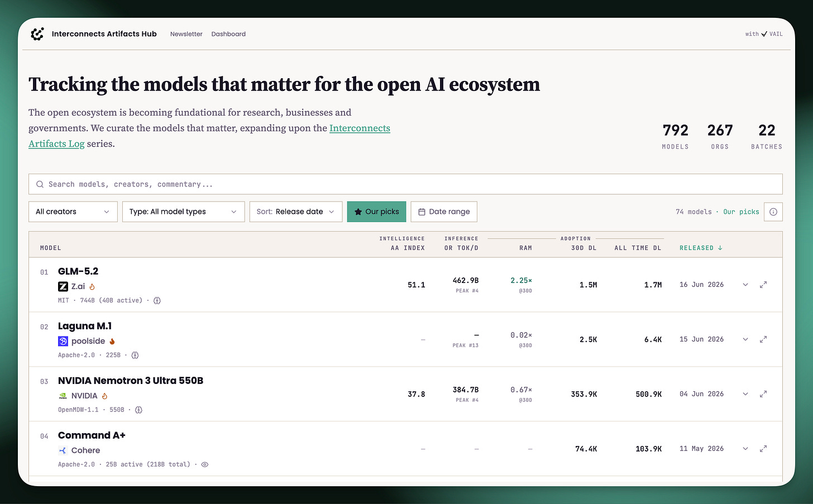813x504 pixels.
Task: Click the '22' batches statistic
Action: click(x=767, y=131)
